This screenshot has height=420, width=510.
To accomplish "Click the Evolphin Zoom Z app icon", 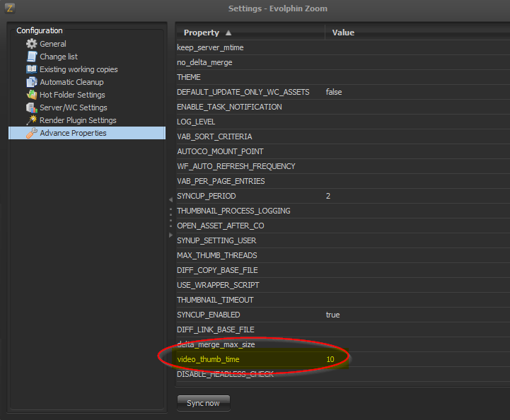I will click(x=10, y=8).
